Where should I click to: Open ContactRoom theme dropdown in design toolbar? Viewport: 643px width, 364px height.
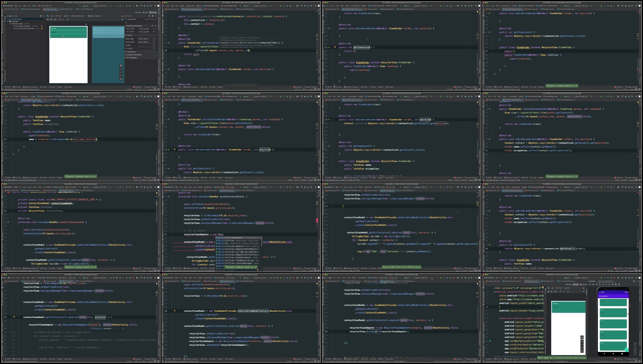78,16
